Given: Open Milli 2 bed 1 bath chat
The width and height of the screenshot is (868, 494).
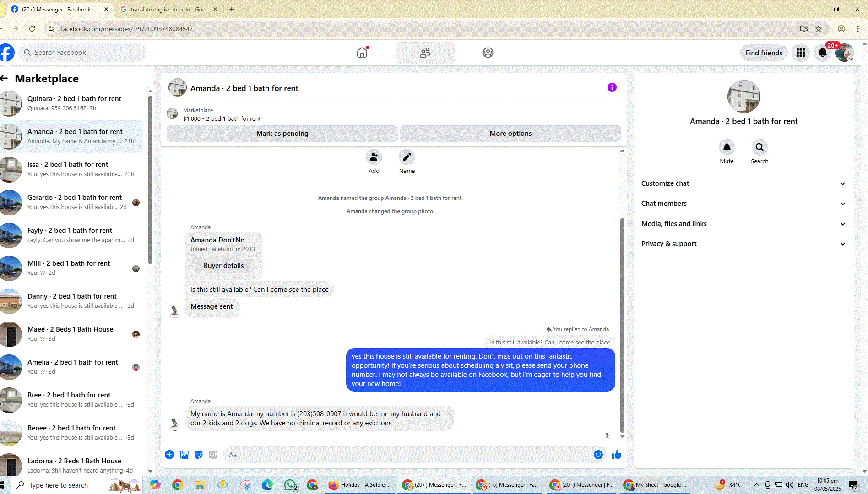Looking at the screenshot, I should click(x=72, y=268).
